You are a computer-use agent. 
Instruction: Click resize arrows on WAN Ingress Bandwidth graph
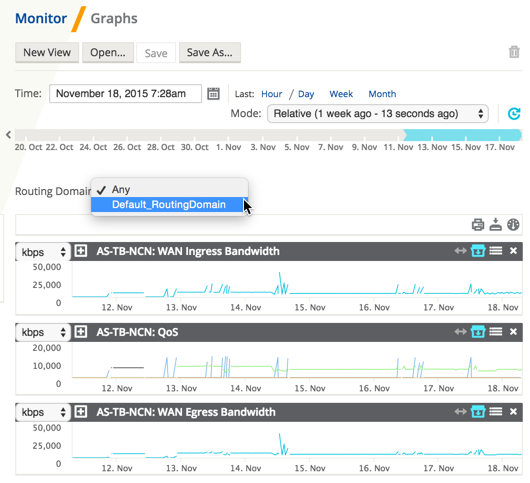pos(460,251)
